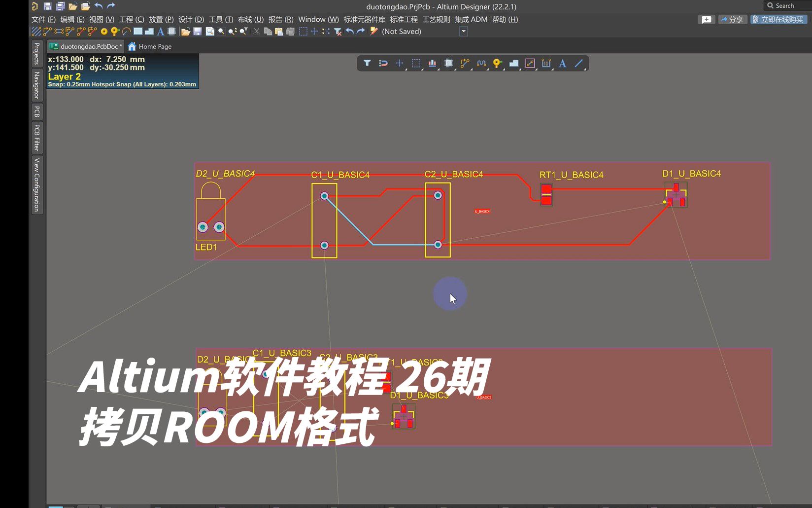Viewport: 812px width, 508px height.
Task: Select the place arc tool
Action: 127,31
